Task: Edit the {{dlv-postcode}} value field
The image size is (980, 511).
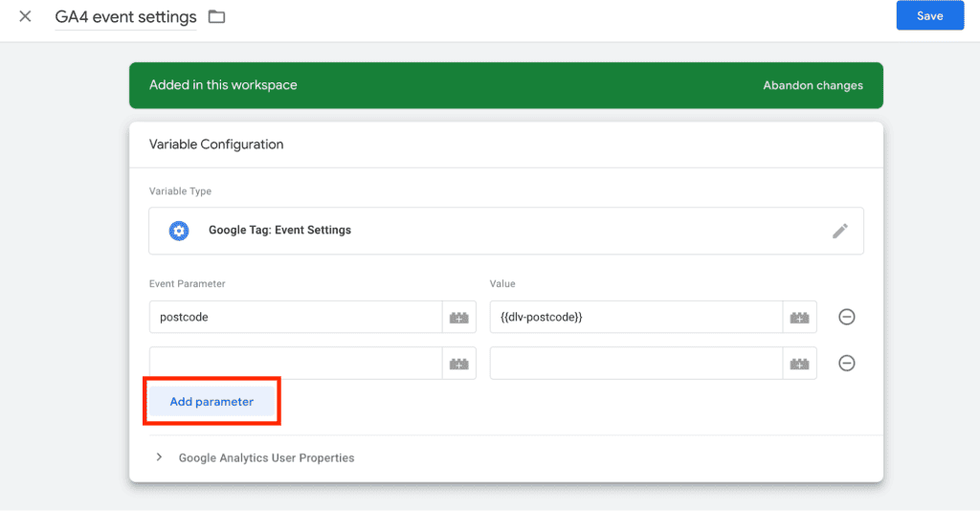Action: coord(636,317)
